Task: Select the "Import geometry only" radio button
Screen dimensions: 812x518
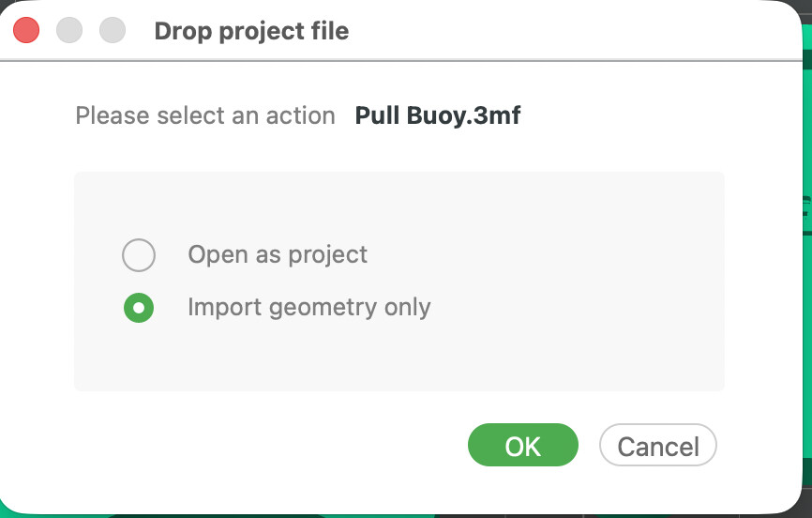Action: pyautogui.click(x=139, y=308)
